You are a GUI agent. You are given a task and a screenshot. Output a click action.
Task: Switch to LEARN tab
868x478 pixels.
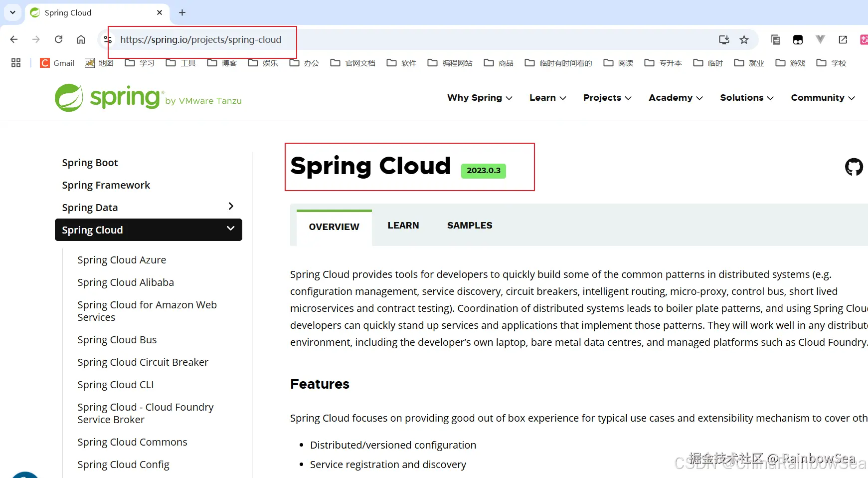click(403, 226)
